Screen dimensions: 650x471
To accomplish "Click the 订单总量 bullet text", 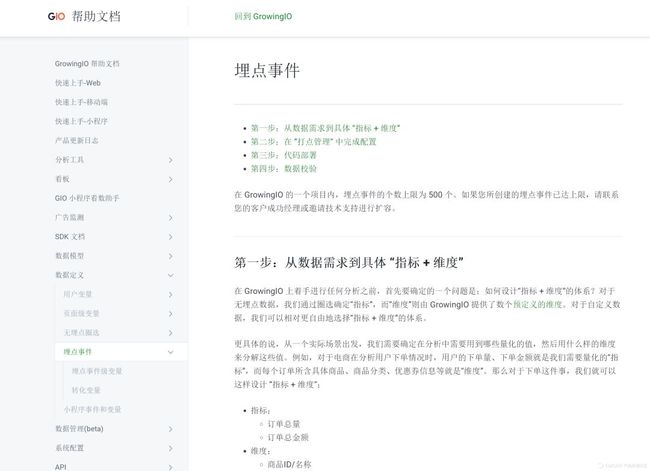I will [x=284, y=424].
